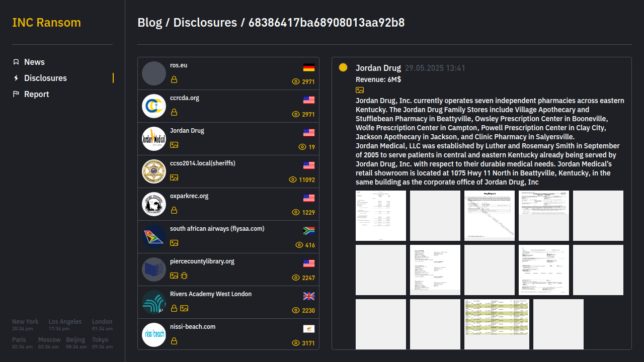Viewport: 644px width, 362px height.
Task: Open the watermarked third thumbnail in first row
Action: (x=490, y=216)
